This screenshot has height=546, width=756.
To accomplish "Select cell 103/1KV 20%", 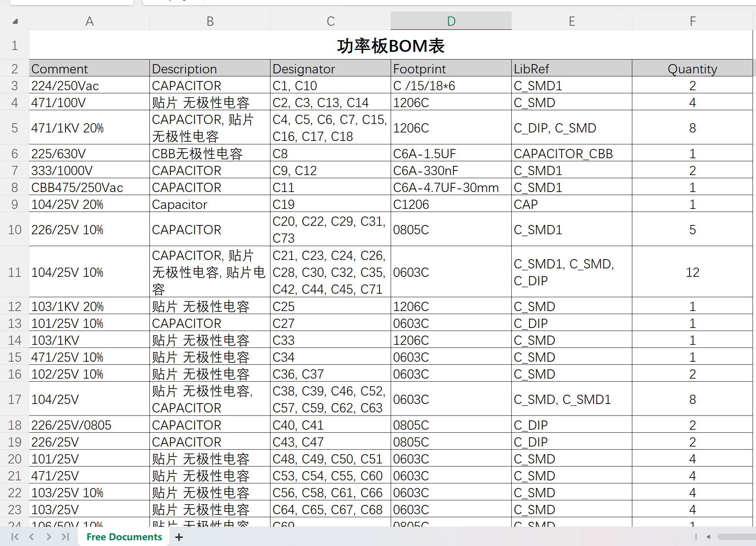I will click(x=89, y=306).
